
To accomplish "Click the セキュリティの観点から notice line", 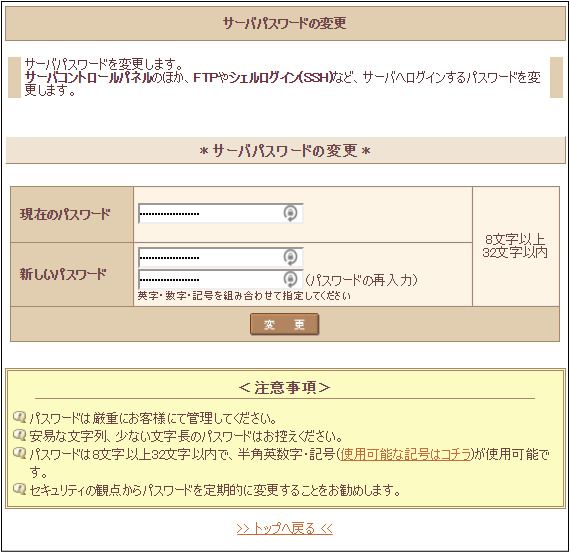I will tap(215, 490).
